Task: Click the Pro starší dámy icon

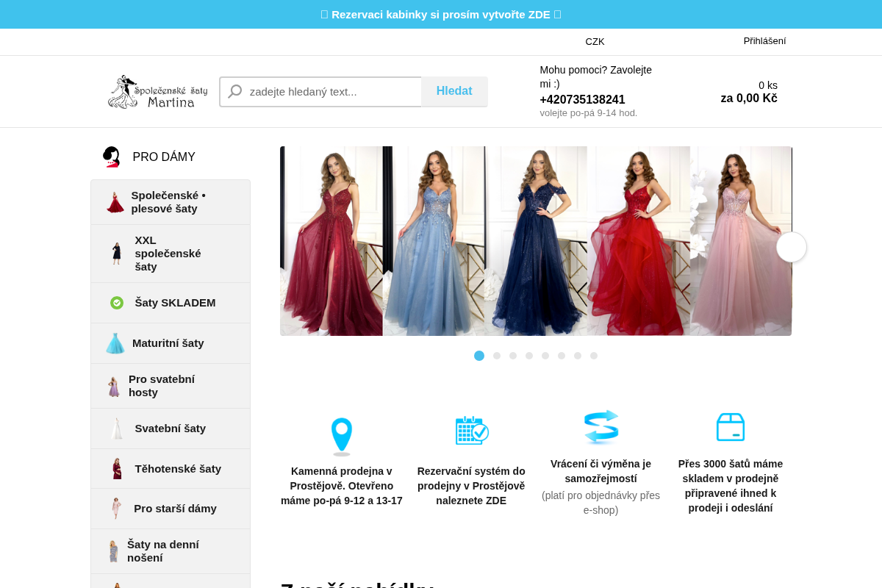Action: pyautogui.click(x=116, y=509)
